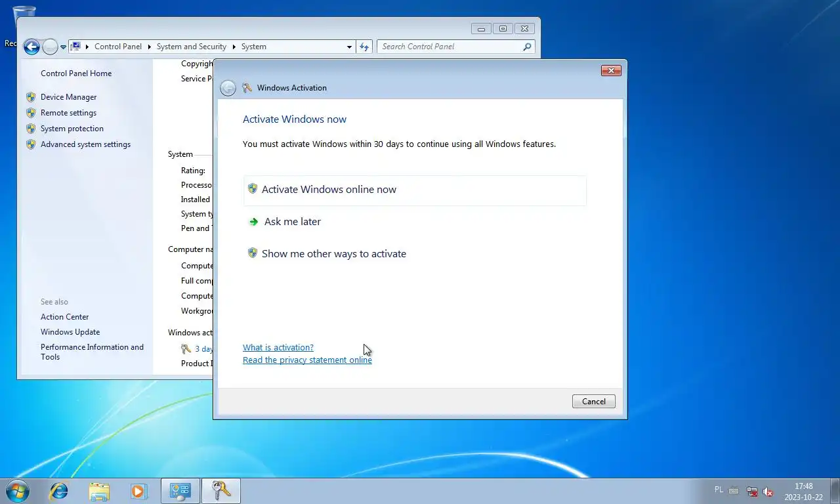The image size is (840, 504).
Task: Click shield icon beside Show me other ways
Action: (253, 253)
